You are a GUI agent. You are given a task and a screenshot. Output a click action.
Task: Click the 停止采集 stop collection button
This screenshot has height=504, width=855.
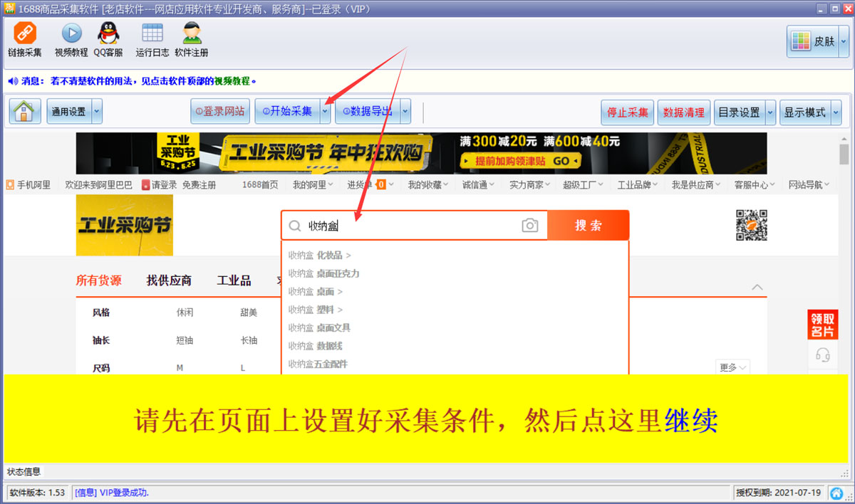(x=627, y=112)
